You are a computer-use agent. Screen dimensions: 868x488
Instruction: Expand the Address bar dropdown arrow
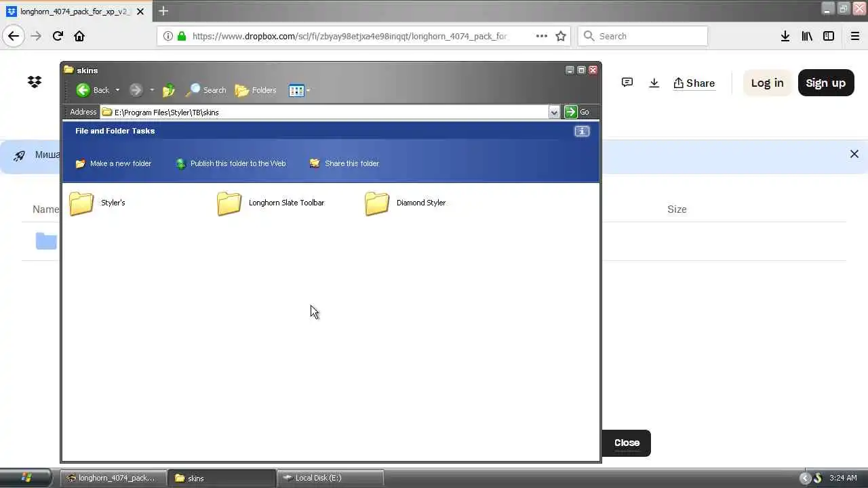554,112
